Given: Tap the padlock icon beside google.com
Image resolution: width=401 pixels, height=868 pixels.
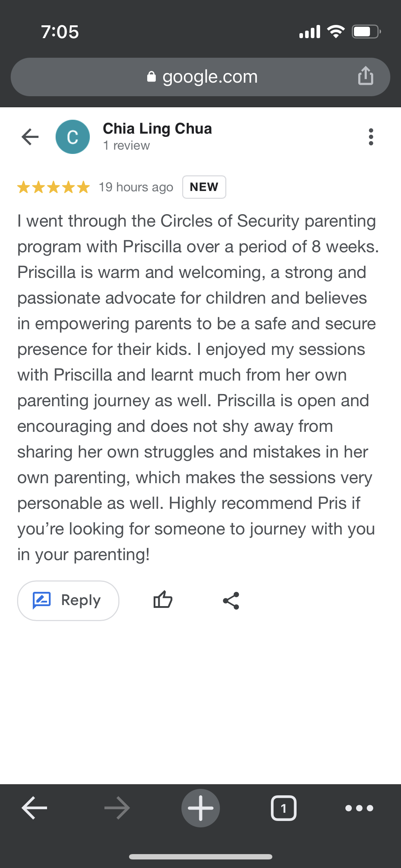Looking at the screenshot, I should pyautogui.click(x=151, y=77).
